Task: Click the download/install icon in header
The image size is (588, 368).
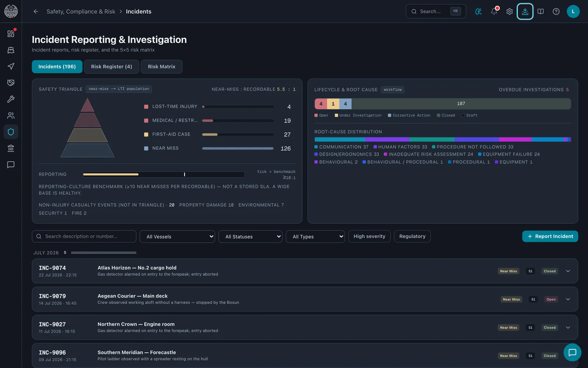Action: coord(525,11)
